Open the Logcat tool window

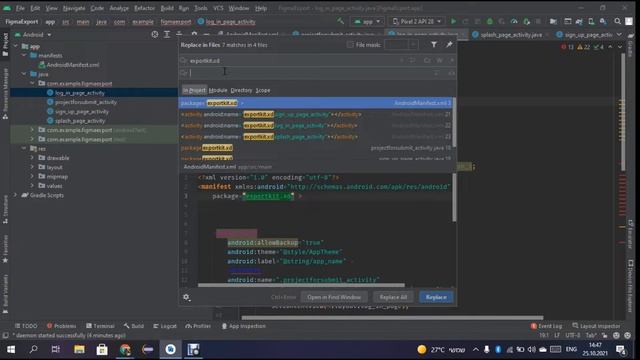click(x=165, y=326)
